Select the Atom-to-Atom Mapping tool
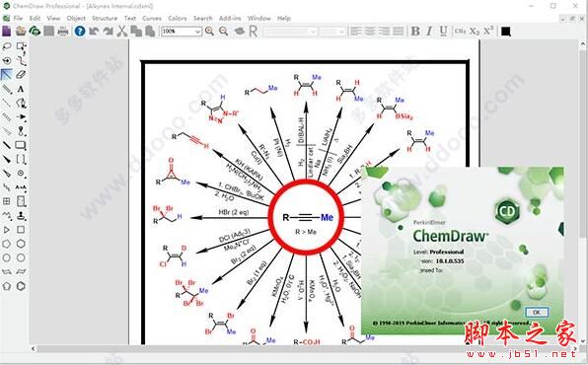 coord(21,187)
